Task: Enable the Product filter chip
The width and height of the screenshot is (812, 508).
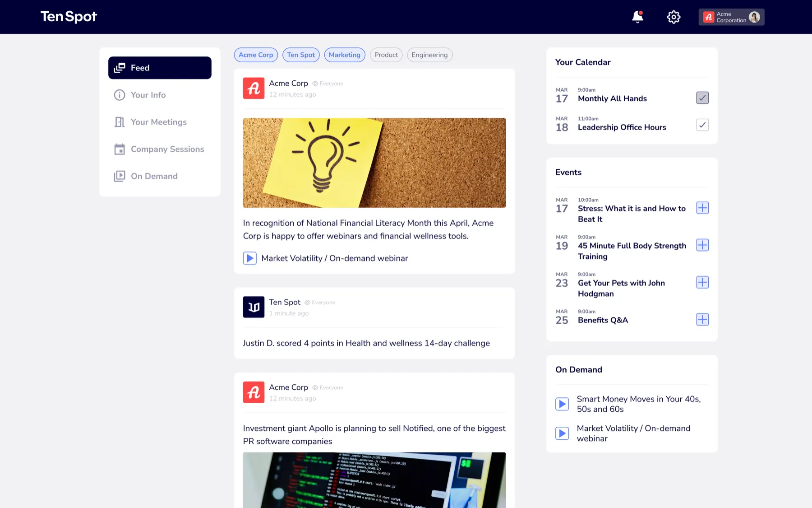Action: coord(386,55)
